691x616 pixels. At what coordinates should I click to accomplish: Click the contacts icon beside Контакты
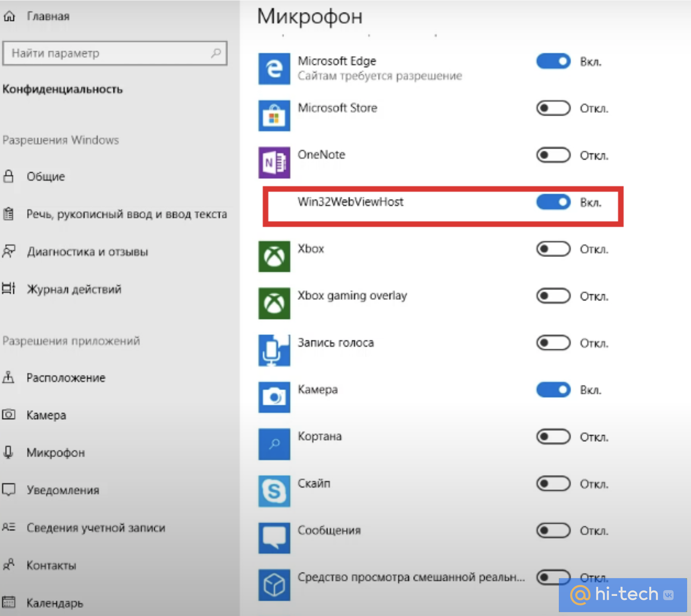tap(9, 565)
